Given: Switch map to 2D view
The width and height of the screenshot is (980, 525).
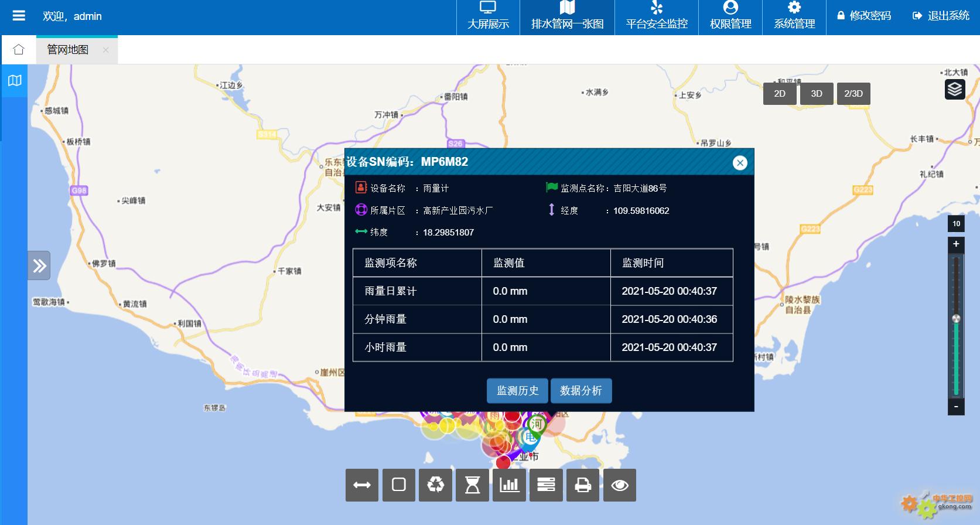Looking at the screenshot, I should pyautogui.click(x=780, y=94).
